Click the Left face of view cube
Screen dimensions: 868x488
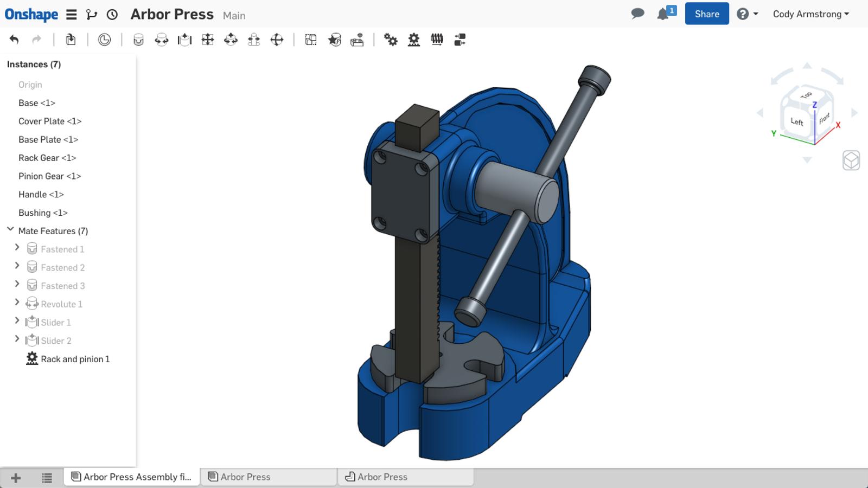coord(796,121)
